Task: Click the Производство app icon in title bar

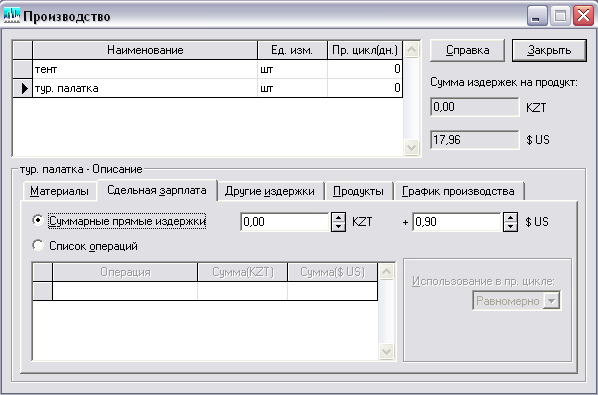Action: click(11, 16)
